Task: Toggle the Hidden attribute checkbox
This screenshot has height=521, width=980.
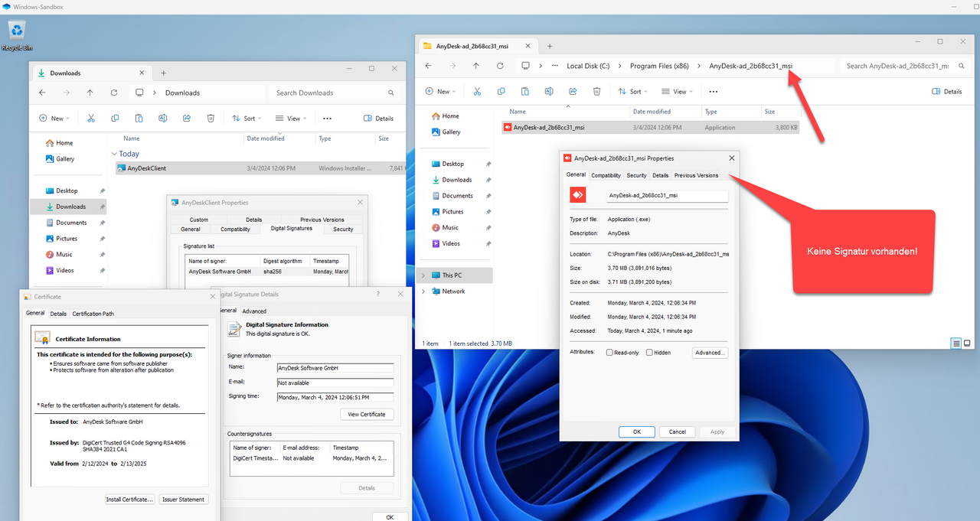Action: (x=649, y=353)
